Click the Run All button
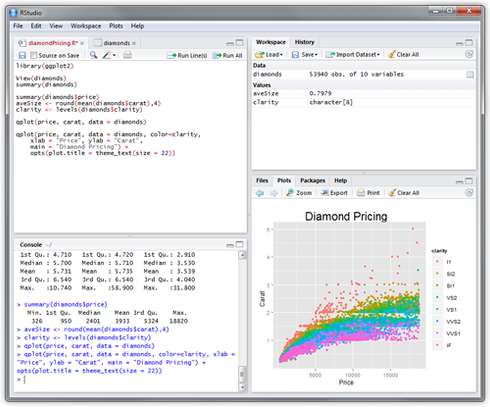 pyautogui.click(x=227, y=55)
